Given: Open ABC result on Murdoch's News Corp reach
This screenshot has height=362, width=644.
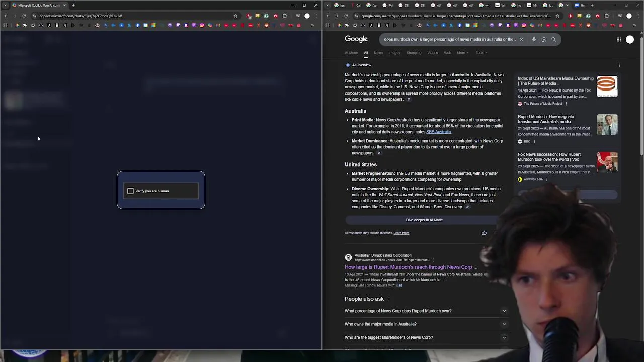Looking at the screenshot, I should coord(411,267).
